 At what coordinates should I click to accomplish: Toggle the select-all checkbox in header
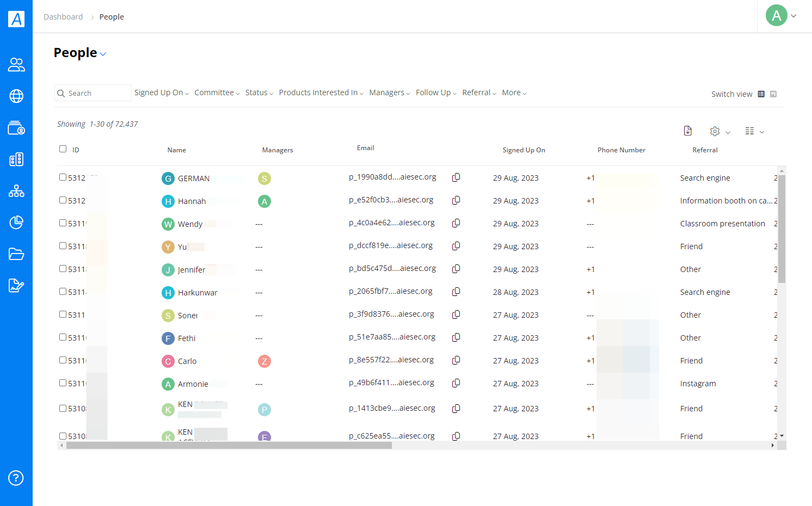pos(63,149)
